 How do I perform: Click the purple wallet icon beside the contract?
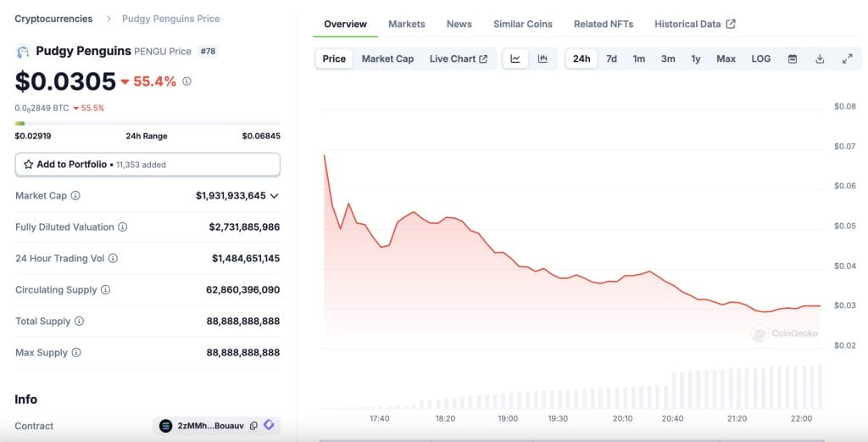pos(269,425)
